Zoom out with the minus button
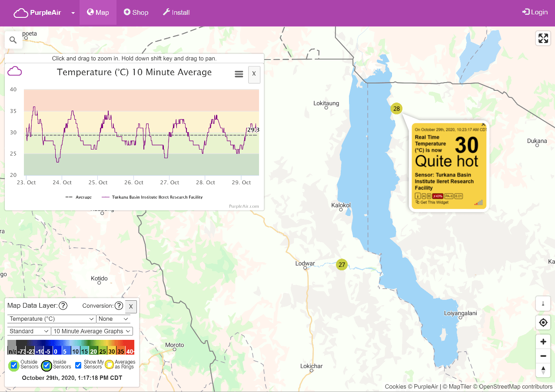 coord(543,356)
